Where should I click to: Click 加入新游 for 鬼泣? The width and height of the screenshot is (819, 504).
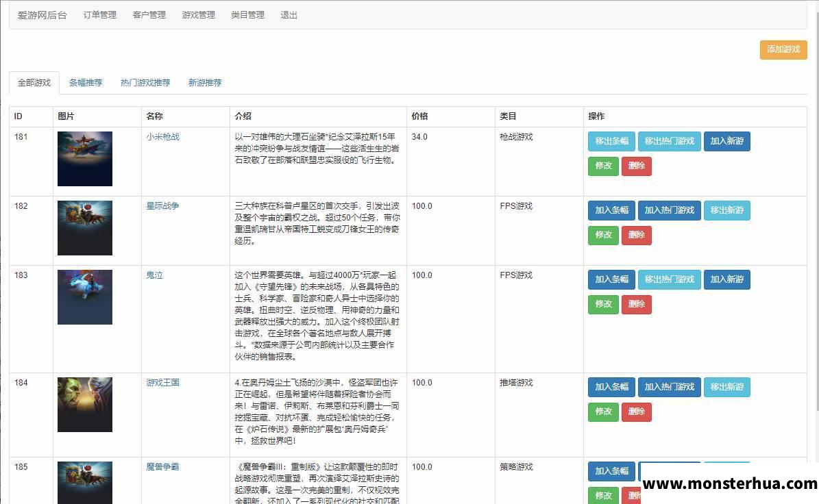(726, 279)
